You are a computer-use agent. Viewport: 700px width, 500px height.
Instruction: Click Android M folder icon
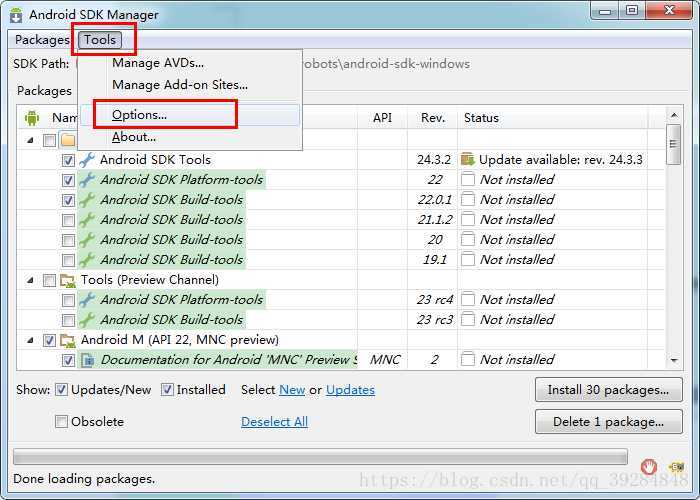68,340
